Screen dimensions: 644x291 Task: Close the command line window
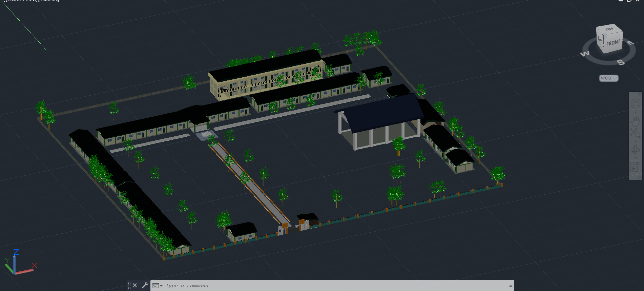click(135, 285)
